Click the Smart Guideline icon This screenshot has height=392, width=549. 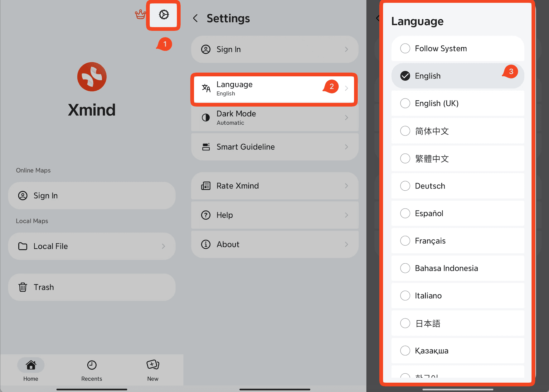point(206,147)
